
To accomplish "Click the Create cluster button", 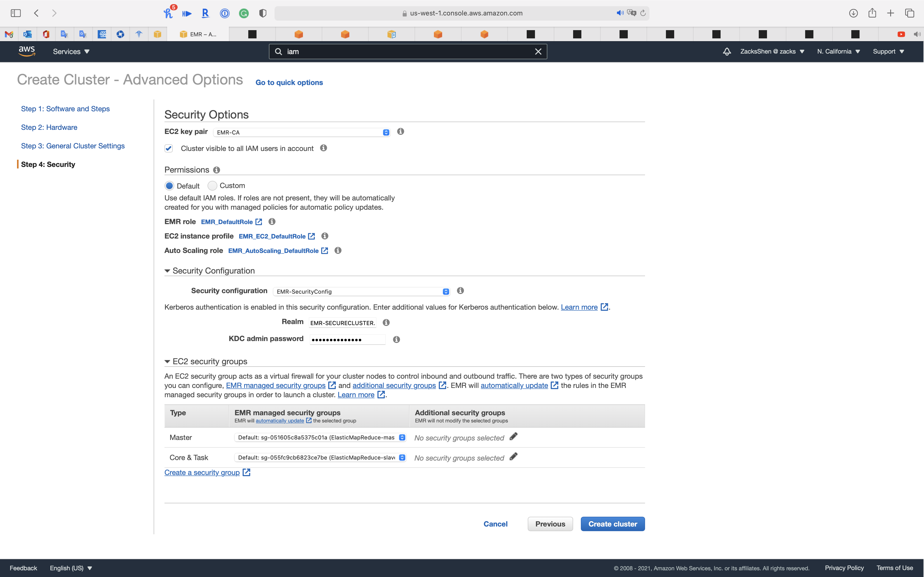I will click(612, 524).
